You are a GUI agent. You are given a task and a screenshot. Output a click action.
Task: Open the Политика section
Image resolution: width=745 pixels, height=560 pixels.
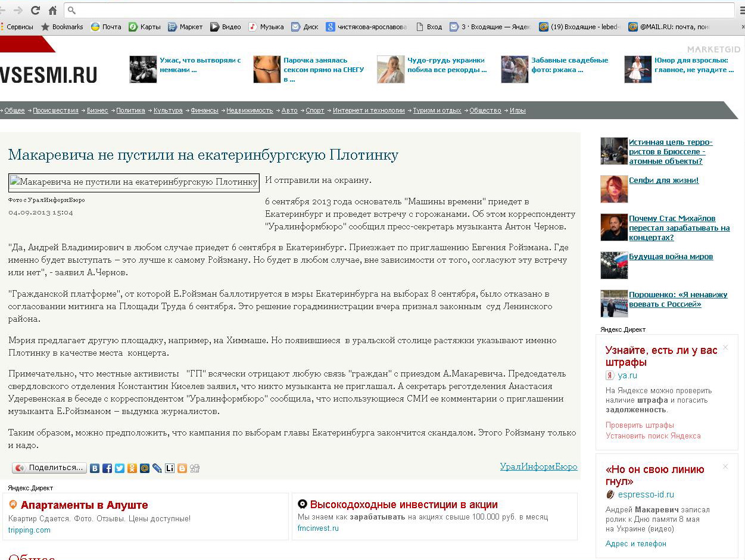click(130, 110)
